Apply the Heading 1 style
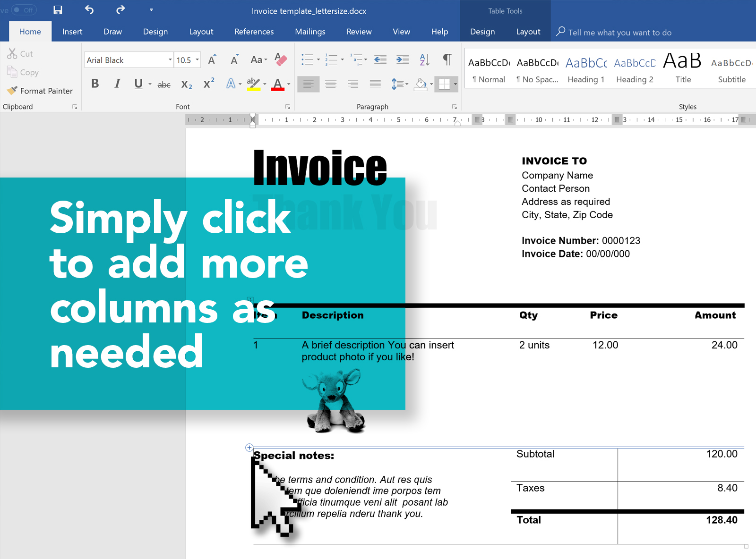The image size is (756, 559). pyautogui.click(x=586, y=70)
